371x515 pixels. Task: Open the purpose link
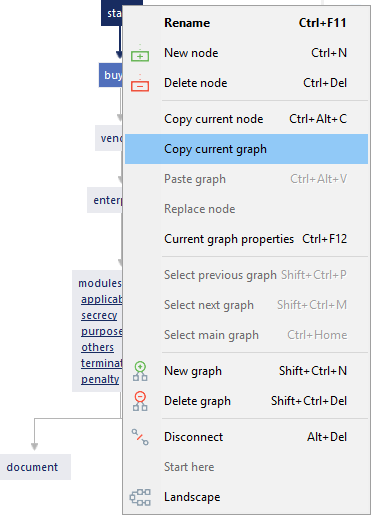102,331
